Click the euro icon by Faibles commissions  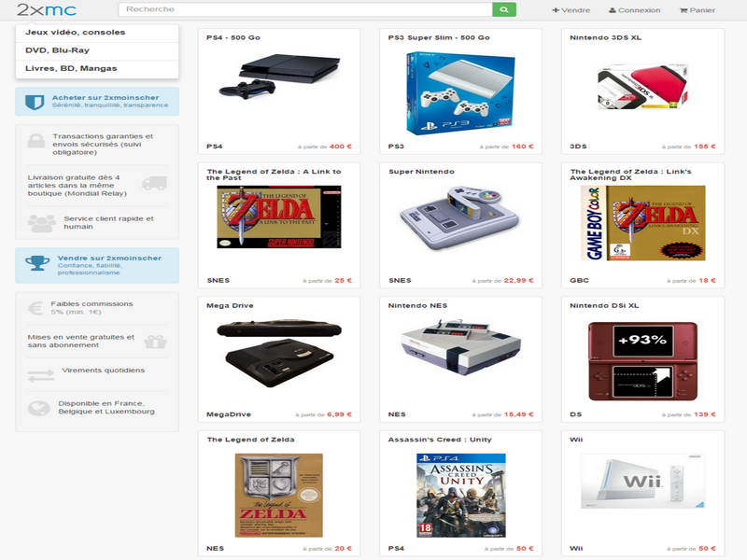pos(35,308)
